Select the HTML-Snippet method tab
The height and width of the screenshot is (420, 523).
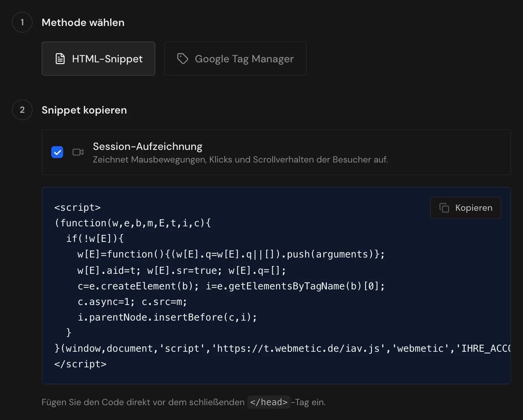98,59
